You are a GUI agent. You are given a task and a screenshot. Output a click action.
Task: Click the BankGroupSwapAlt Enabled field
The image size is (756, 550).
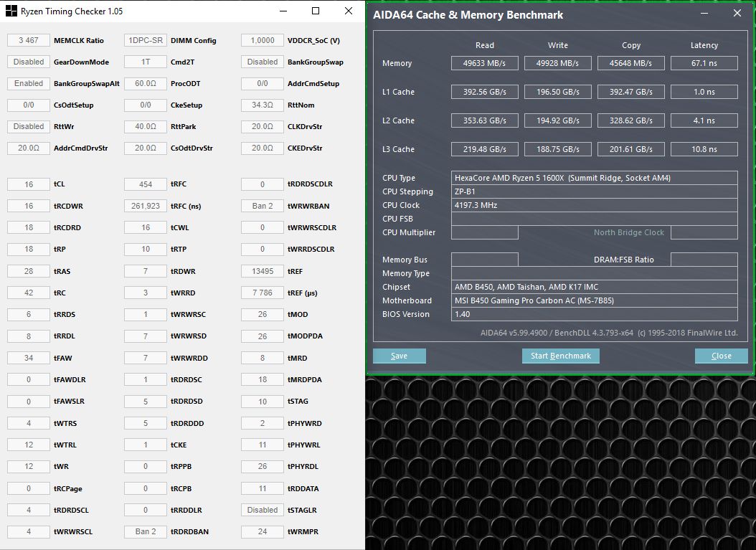[29, 83]
